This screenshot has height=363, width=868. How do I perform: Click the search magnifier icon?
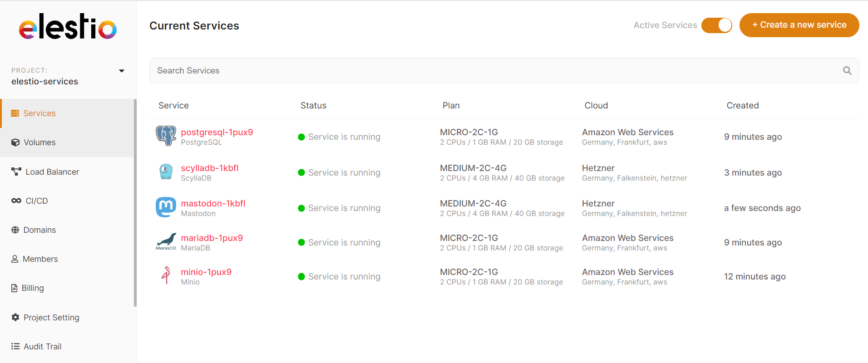847,71
